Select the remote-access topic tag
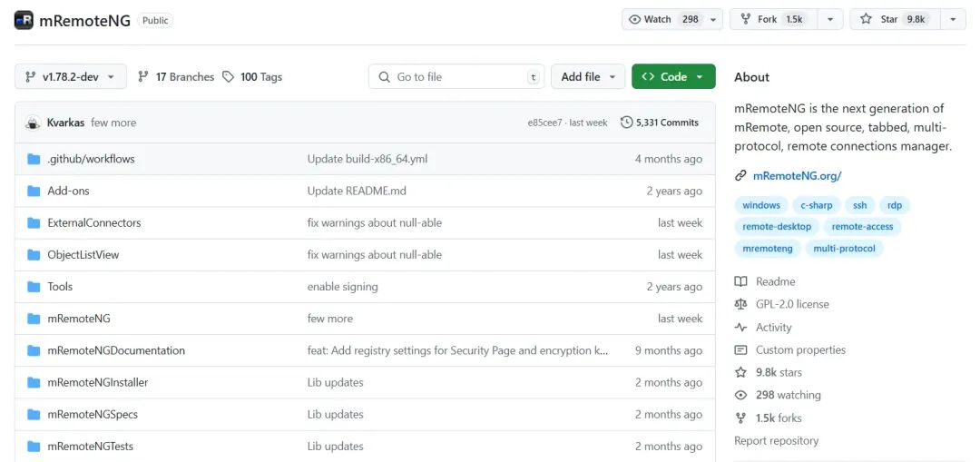 [863, 227]
